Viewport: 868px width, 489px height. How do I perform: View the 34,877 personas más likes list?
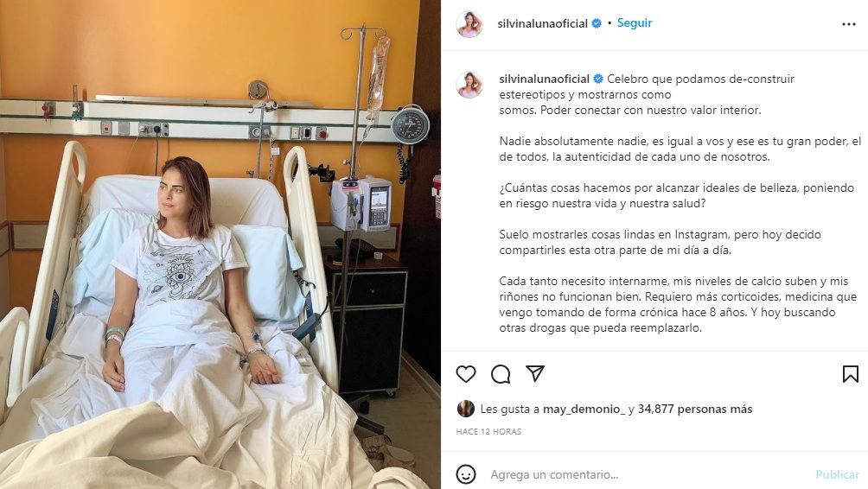pyautogui.click(x=695, y=409)
